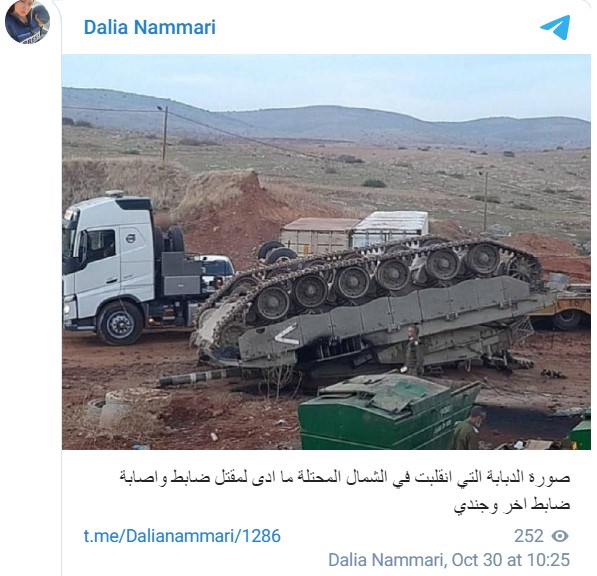Click the white chevron marking on tank
The height and width of the screenshot is (576, 597).
pyautogui.click(x=286, y=335)
